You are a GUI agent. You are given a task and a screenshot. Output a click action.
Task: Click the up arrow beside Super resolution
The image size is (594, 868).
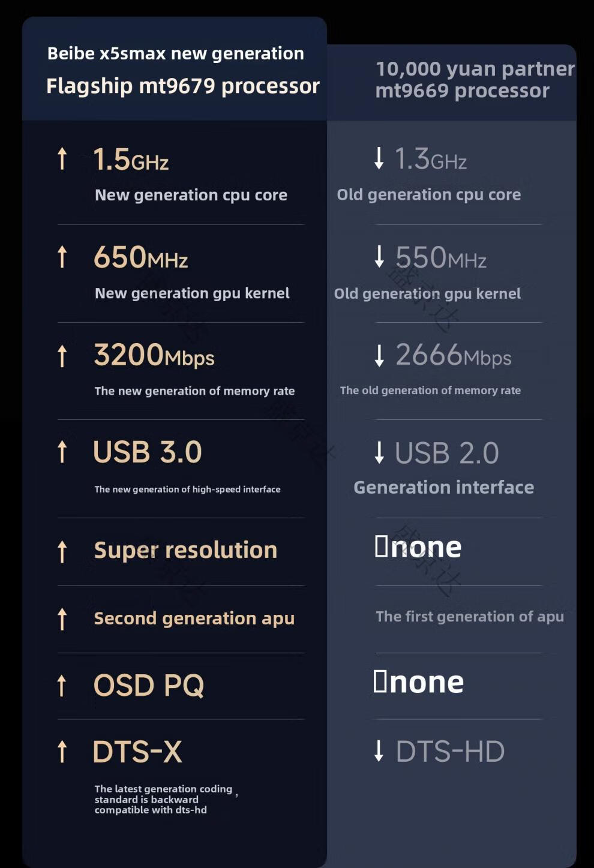(x=62, y=551)
